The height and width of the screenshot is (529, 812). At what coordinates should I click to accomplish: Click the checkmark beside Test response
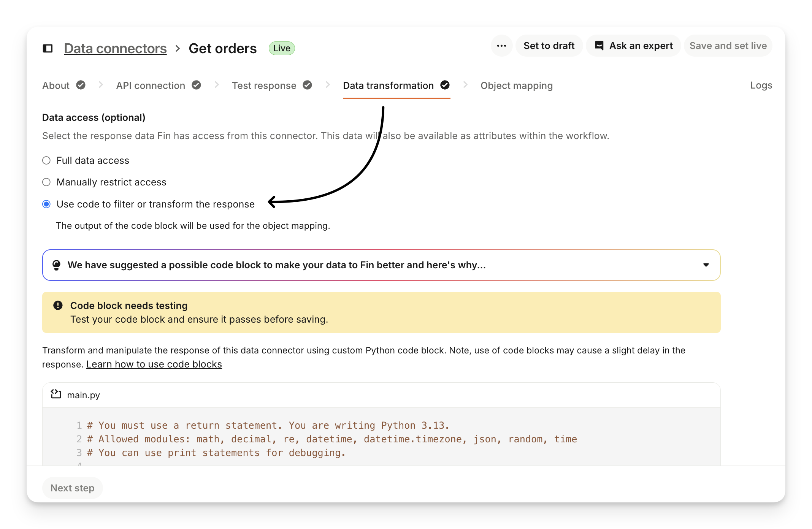(x=307, y=85)
